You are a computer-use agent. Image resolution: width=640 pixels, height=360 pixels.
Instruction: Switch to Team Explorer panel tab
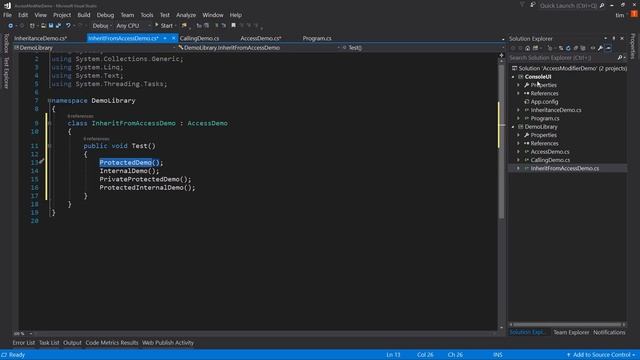pos(571,333)
